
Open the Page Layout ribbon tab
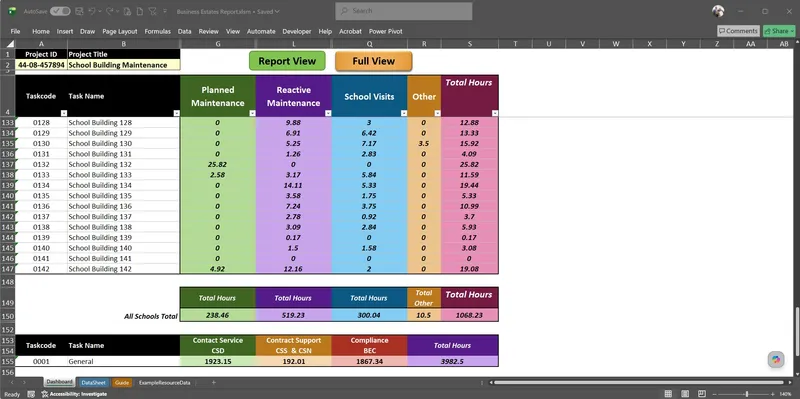pos(120,31)
